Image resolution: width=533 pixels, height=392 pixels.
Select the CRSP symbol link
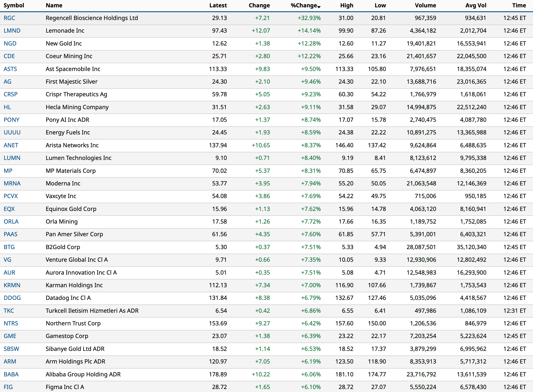10,94
